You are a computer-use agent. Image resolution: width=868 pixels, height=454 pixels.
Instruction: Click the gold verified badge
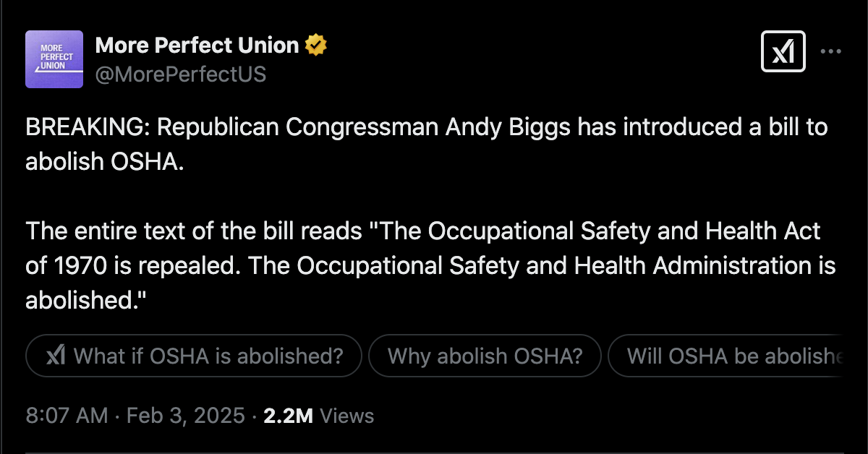click(x=316, y=46)
